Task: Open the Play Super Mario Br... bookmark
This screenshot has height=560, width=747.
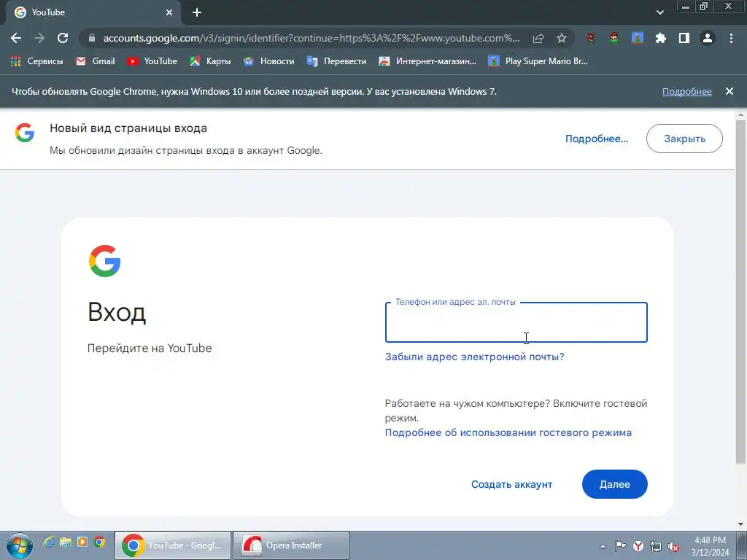Action: point(538,61)
